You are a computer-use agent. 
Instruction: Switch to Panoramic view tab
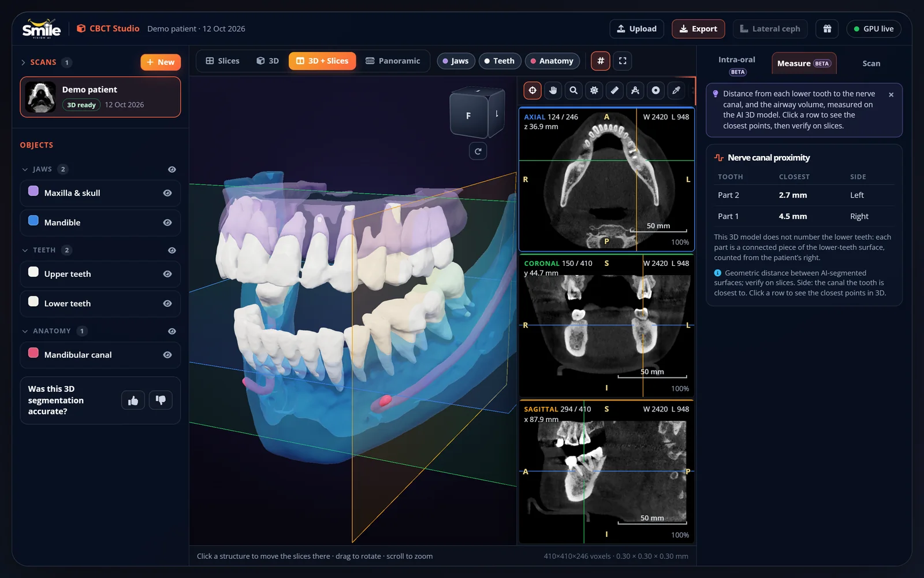[393, 61]
